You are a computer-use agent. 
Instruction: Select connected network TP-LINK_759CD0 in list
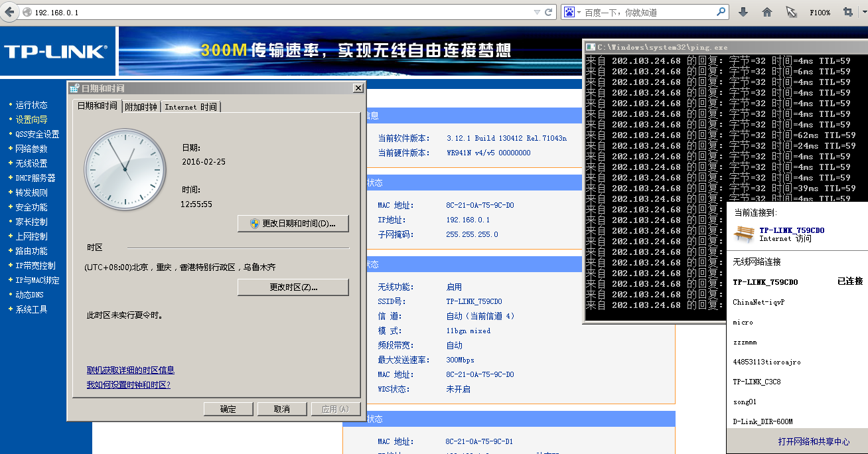pyautogui.click(x=798, y=282)
